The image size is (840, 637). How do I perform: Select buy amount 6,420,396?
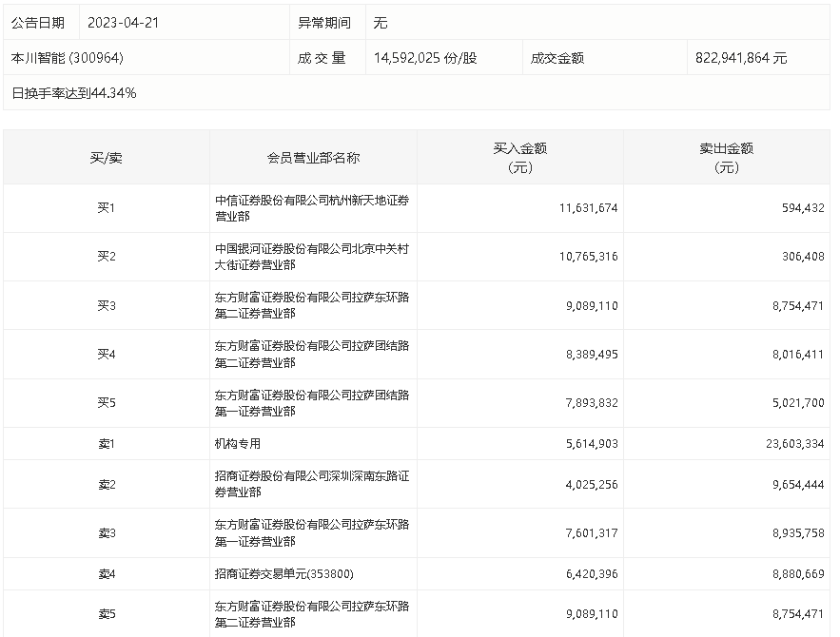click(x=592, y=574)
